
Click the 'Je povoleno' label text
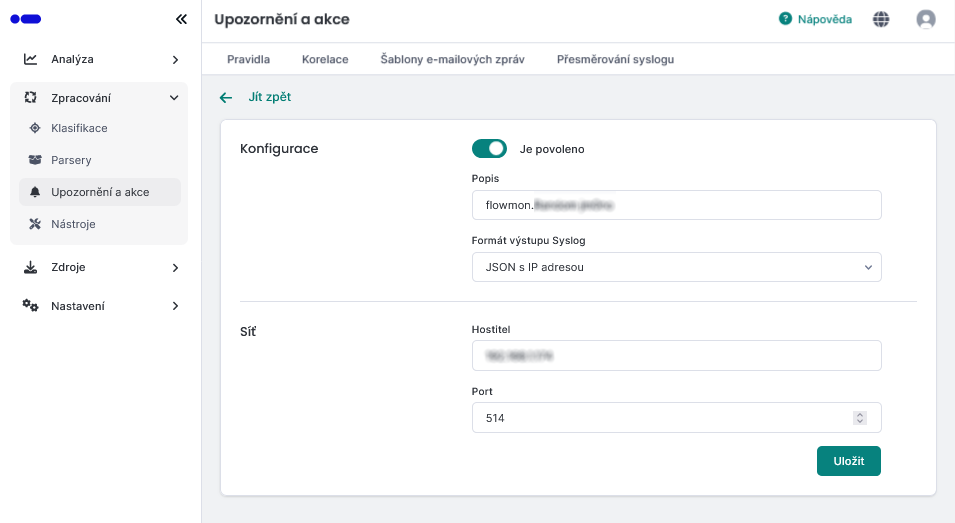(552, 149)
